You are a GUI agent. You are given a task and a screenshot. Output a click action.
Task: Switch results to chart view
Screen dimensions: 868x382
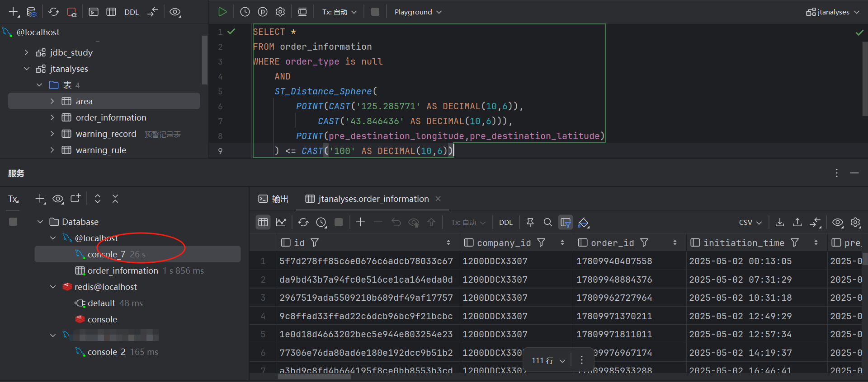tap(281, 222)
